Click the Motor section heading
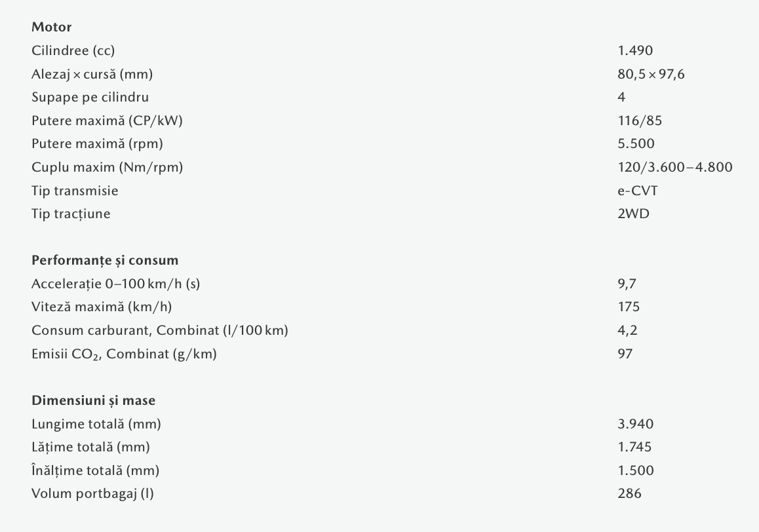This screenshot has width=759, height=532. click(52, 28)
